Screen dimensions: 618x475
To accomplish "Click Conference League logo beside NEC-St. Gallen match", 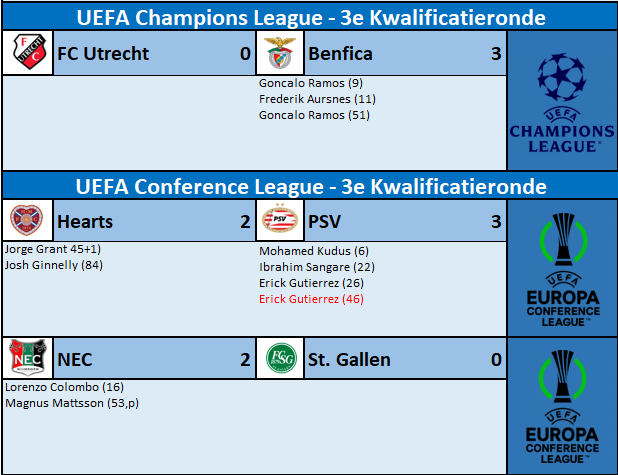I will (x=562, y=405).
